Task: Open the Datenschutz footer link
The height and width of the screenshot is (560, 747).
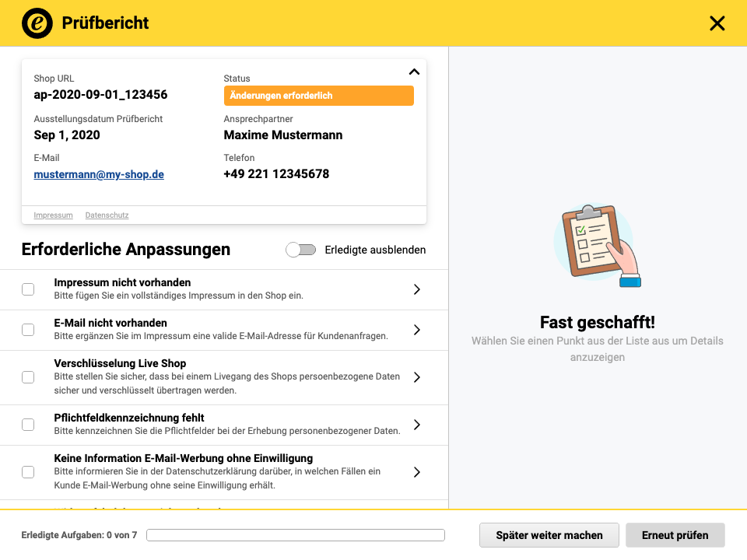Action: tap(107, 215)
